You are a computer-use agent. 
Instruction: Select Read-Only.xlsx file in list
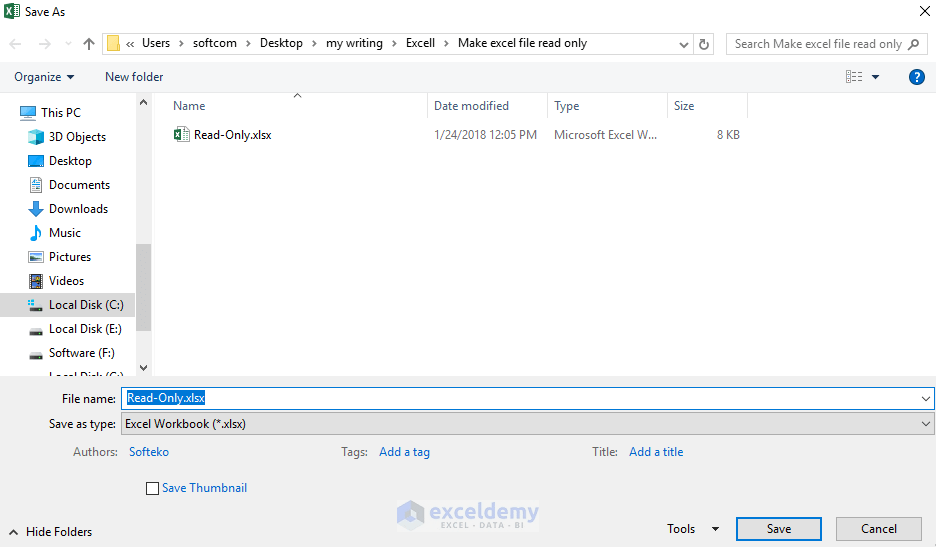(x=232, y=135)
